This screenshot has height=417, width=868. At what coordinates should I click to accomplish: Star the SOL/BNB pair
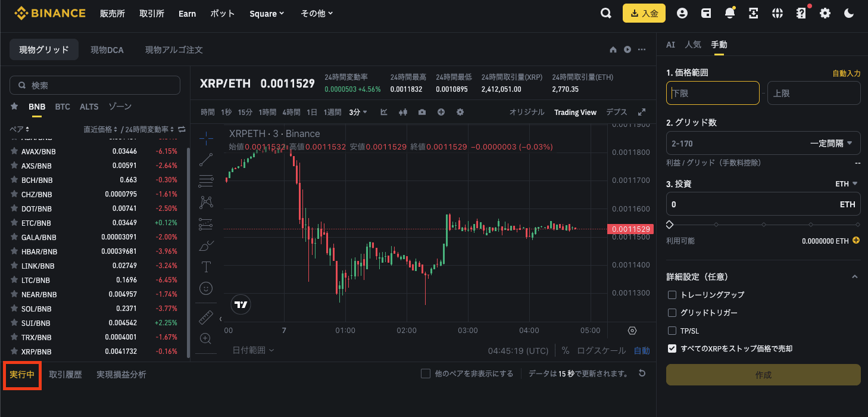click(x=14, y=309)
